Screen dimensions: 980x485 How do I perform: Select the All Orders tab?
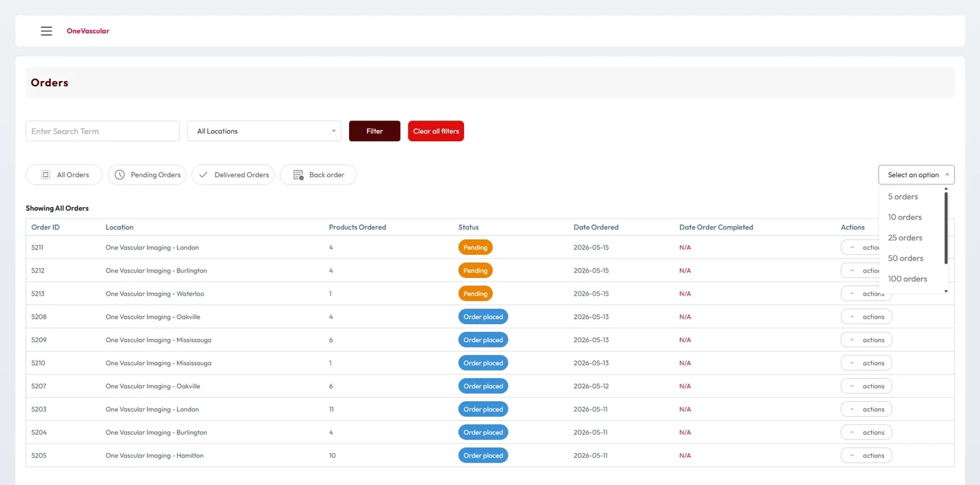click(64, 175)
